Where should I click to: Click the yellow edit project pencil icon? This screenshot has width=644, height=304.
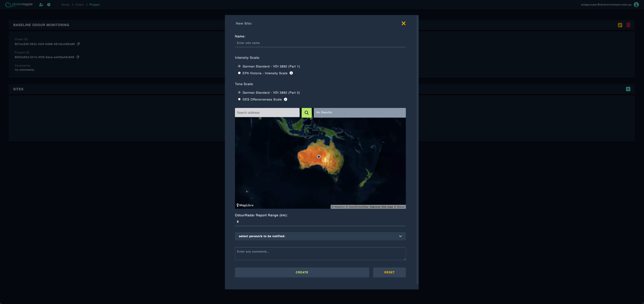(620, 25)
